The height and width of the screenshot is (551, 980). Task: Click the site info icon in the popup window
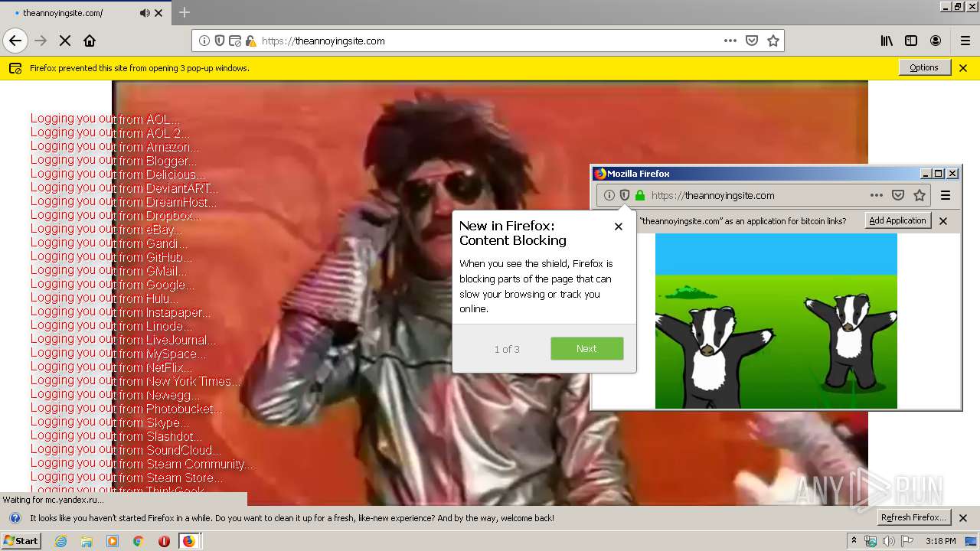tap(609, 195)
